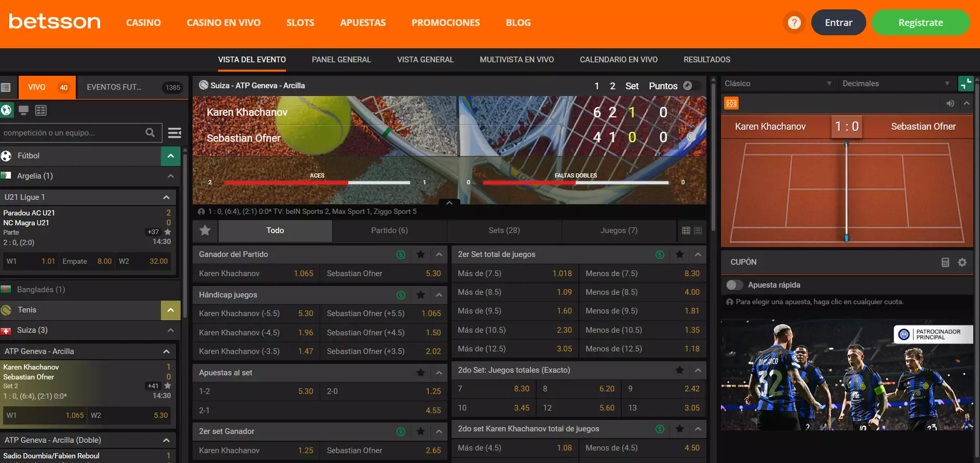The width and height of the screenshot is (980, 463).
Task: Click the info icon below the scoreboard
Action: [x=201, y=212]
